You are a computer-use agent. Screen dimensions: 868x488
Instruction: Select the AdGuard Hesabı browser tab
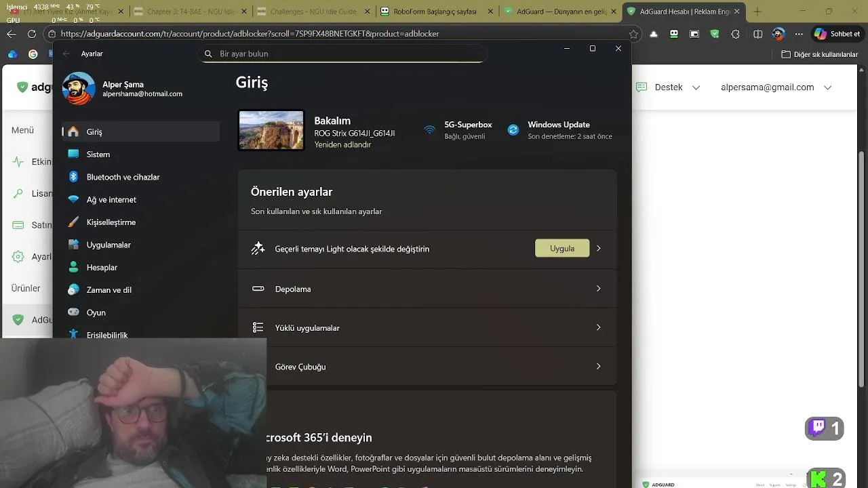683,12
